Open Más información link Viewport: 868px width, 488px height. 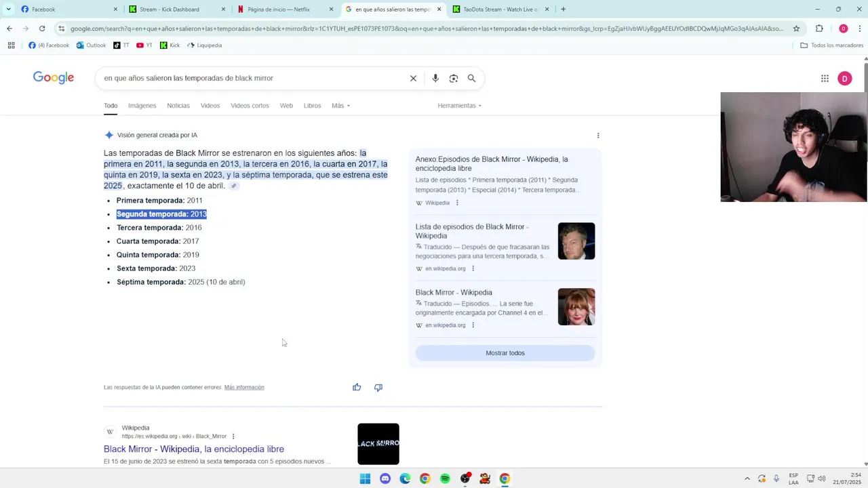[x=244, y=388]
